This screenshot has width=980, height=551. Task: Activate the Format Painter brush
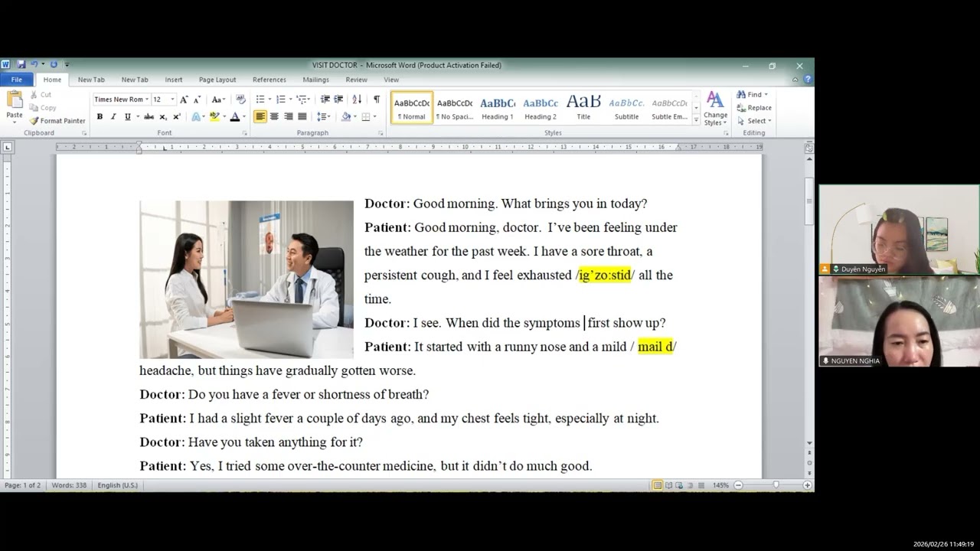[57, 121]
